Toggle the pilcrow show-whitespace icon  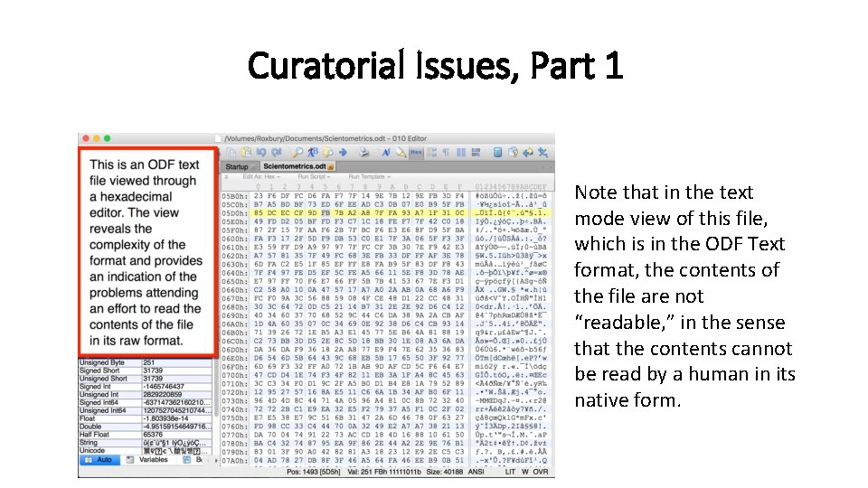446,152
